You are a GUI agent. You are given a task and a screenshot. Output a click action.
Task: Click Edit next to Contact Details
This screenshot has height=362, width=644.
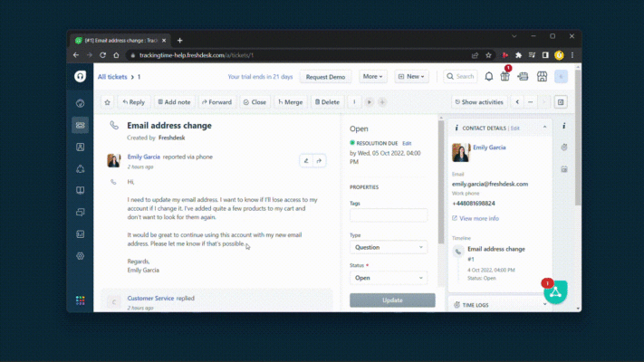coord(515,128)
